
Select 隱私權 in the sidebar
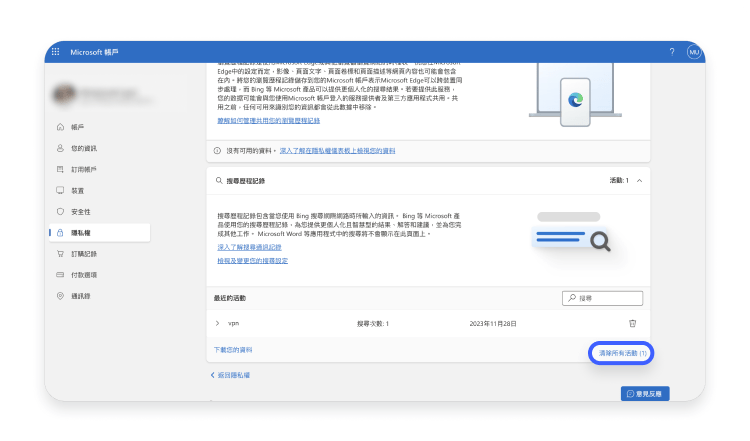[x=100, y=232]
